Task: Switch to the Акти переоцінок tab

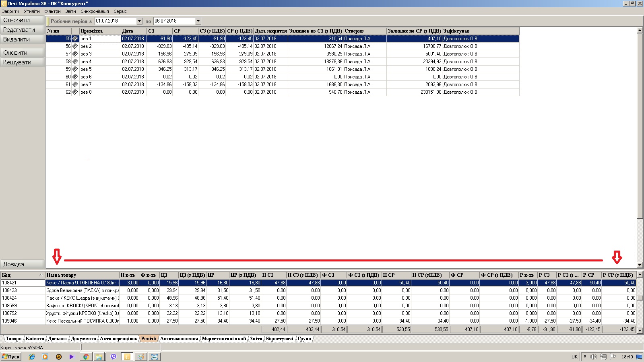Action: [118, 339]
